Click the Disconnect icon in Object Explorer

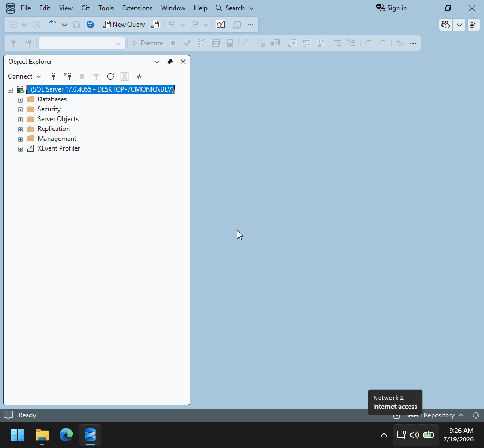(x=68, y=76)
